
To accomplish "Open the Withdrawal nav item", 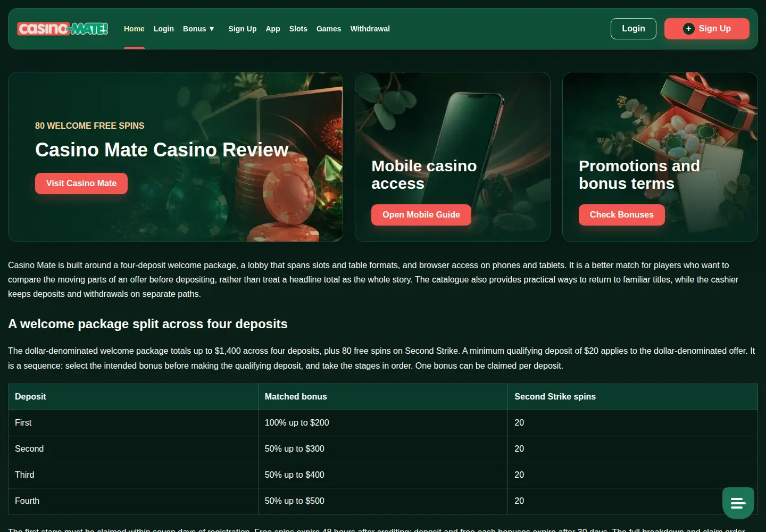I will 370,29.
